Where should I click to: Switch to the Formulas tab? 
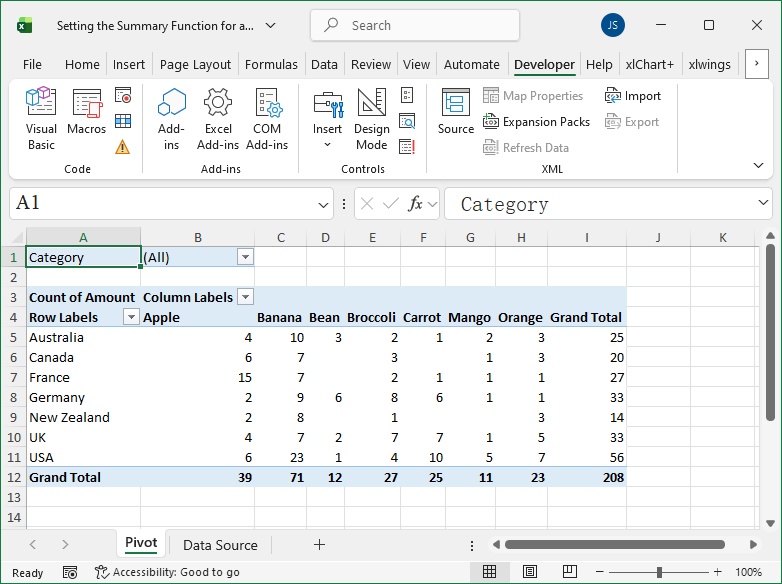pos(271,64)
